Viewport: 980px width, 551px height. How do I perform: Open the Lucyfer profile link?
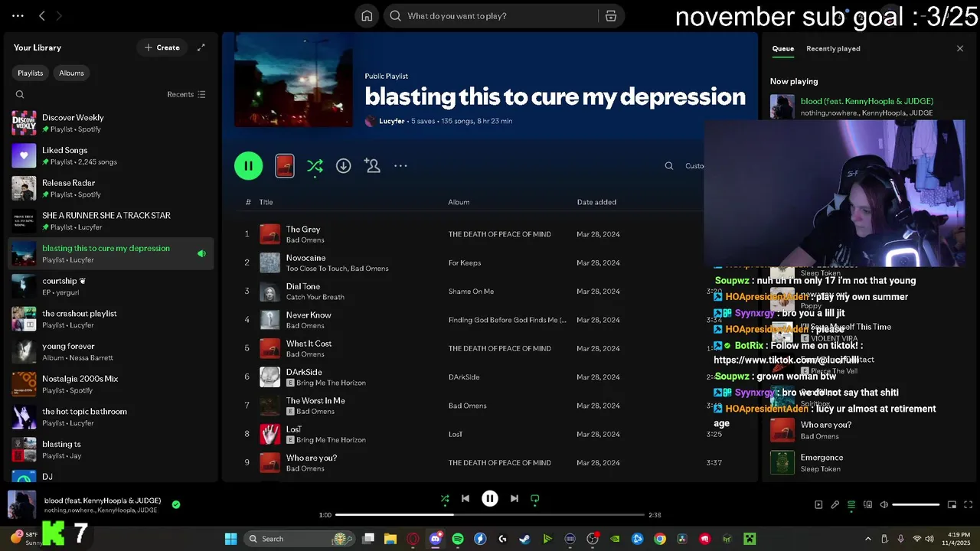[391, 121]
